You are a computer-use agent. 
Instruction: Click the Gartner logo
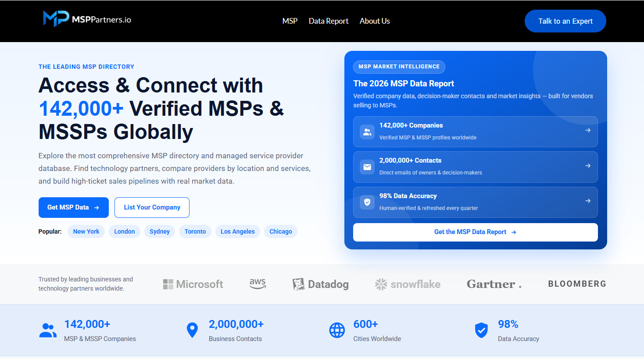[494, 284]
